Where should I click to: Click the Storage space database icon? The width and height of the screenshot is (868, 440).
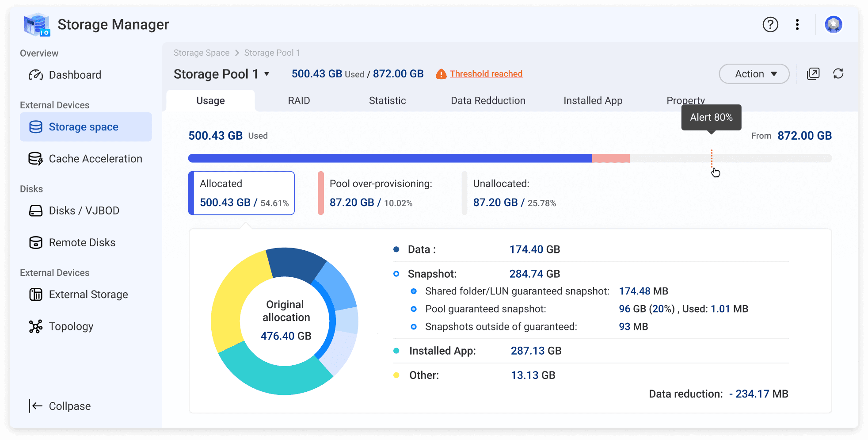[36, 127]
